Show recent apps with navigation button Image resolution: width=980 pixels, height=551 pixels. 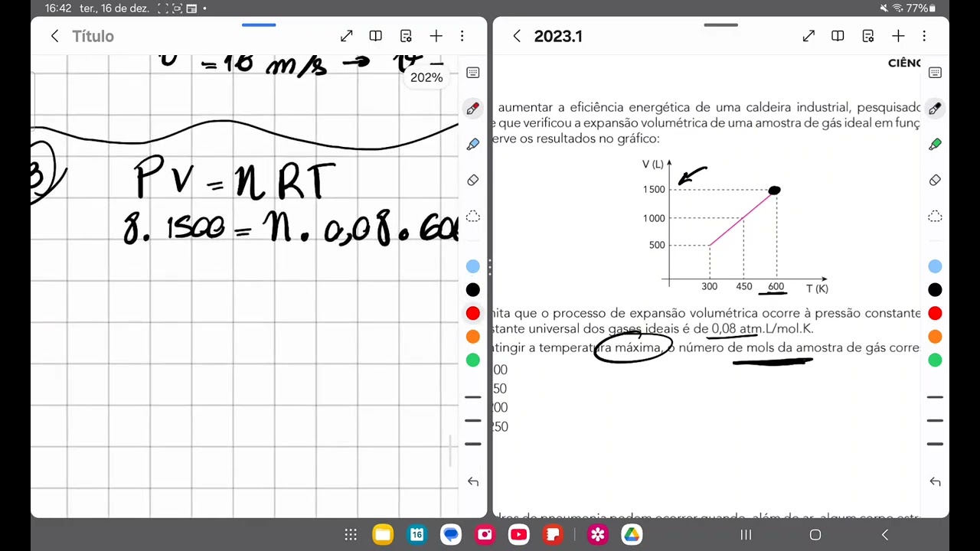[746, 535]
